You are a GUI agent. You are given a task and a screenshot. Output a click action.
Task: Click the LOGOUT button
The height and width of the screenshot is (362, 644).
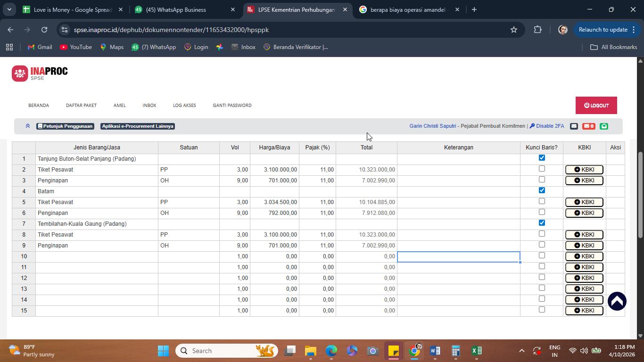pyautogui.click(x=596, y=106)
